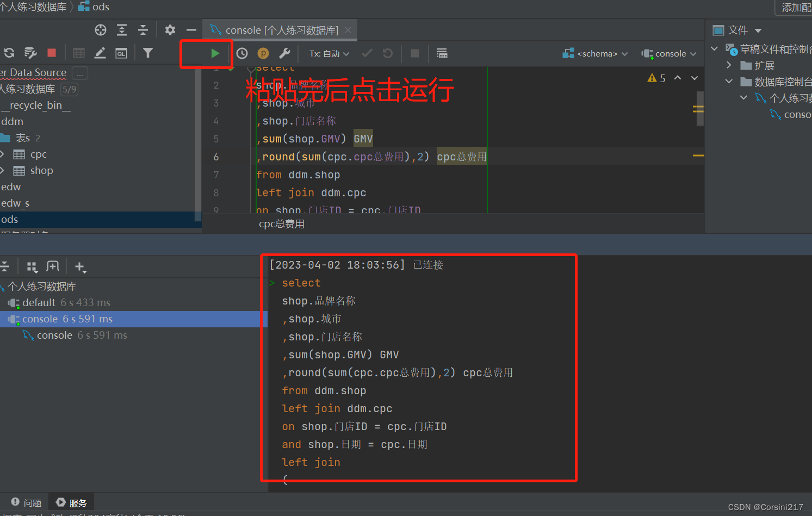Expand the shop table node

[2, 171]
